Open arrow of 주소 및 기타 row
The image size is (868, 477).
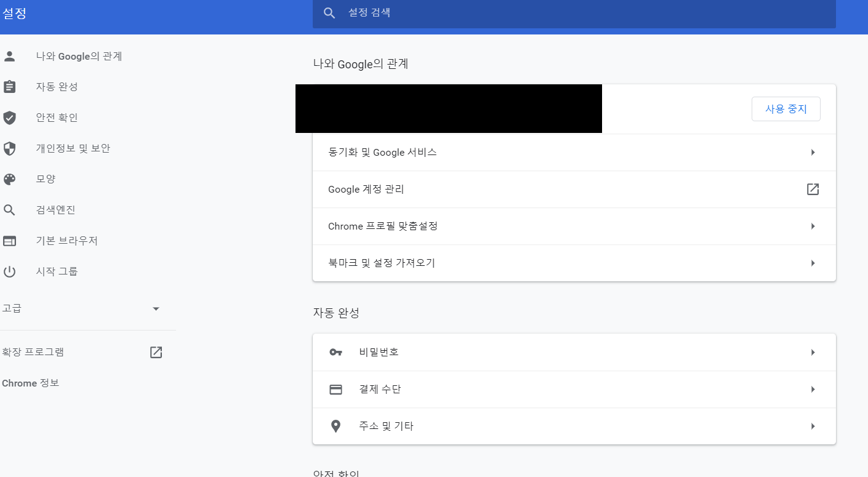[x=813, y=426]
